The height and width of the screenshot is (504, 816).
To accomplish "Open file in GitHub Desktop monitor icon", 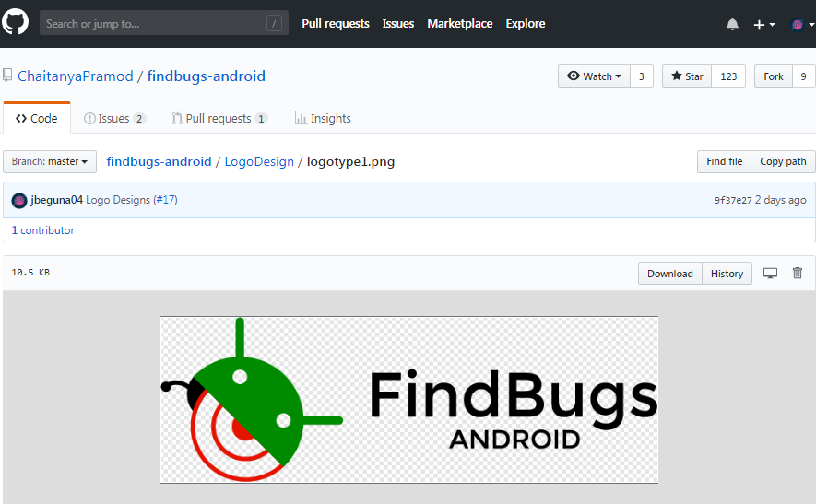I will 770,273.
